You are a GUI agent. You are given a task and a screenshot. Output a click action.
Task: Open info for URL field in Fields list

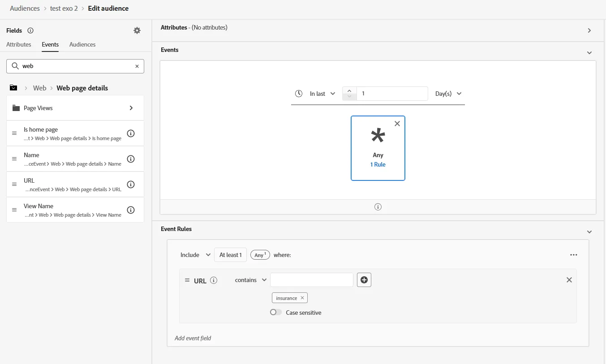coord(131,184)
